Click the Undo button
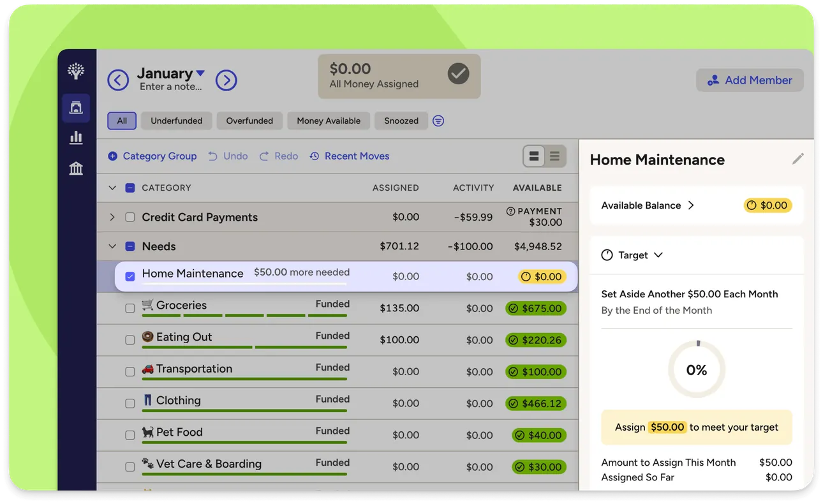Viewport: 823px width, 504px height. 228,156
